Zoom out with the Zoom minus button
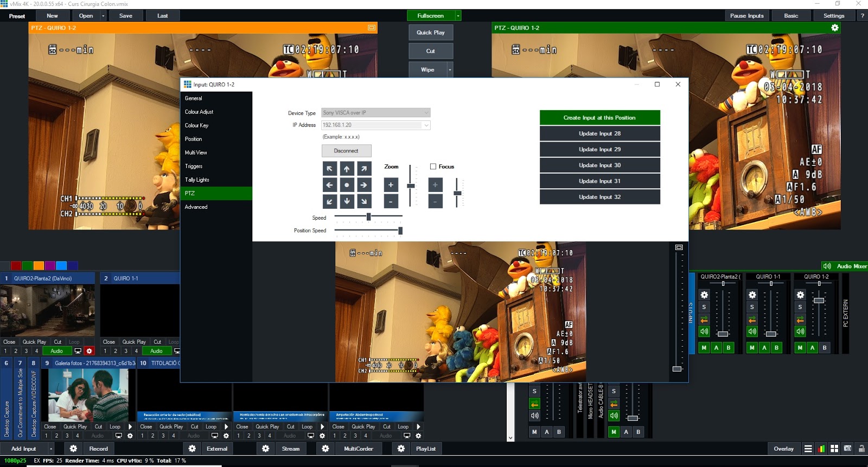The height and width of the screenshot is (467, 868). coord(391,201)
